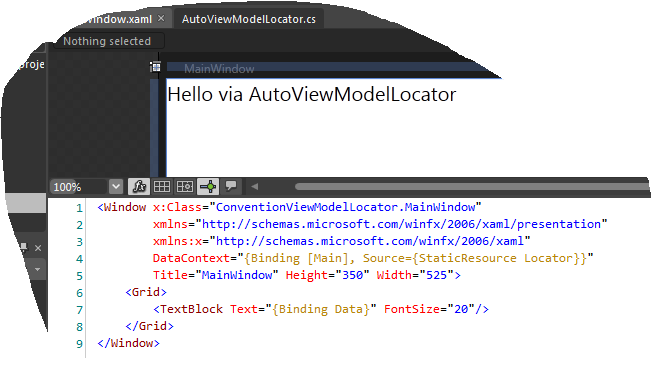Click FontSize="20" attribute on line 7
This screenshot has width=652, height=367.
429,309
